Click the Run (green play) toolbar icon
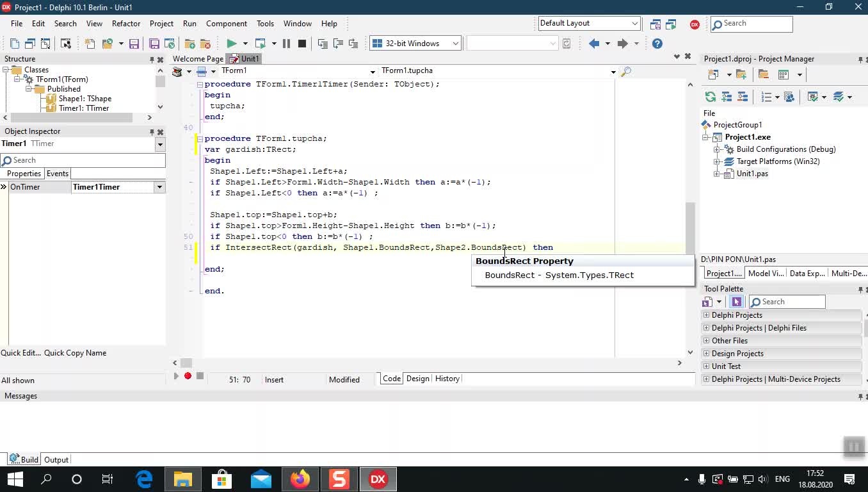 (232, 44)
